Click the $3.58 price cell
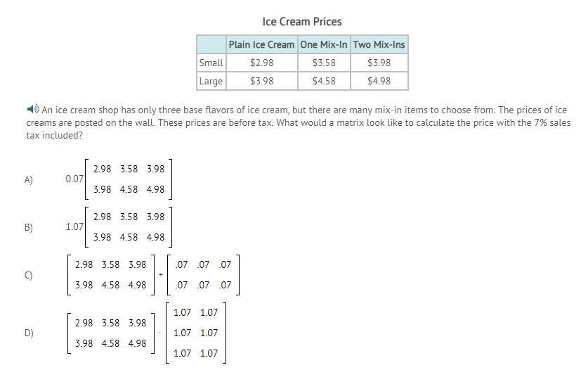588x377 pixels. tap(324, 63)
